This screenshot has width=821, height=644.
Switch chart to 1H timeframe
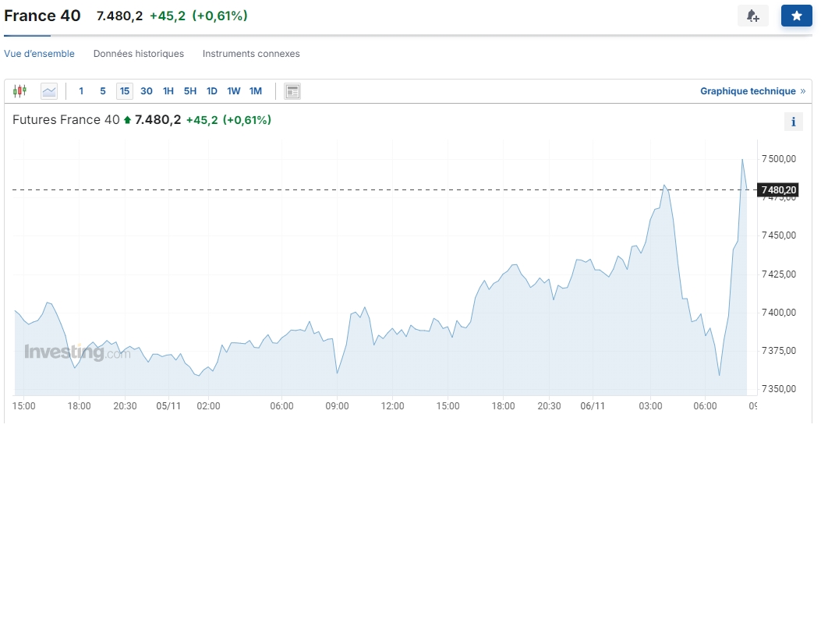168,91
